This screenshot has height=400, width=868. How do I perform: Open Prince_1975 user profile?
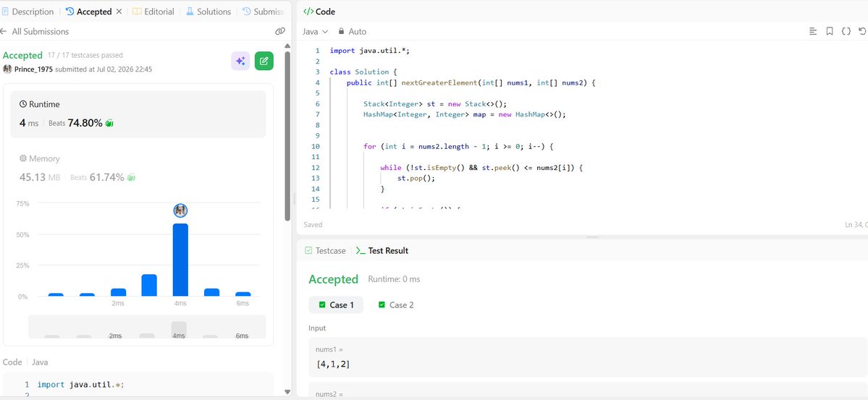tap(34, 69)
